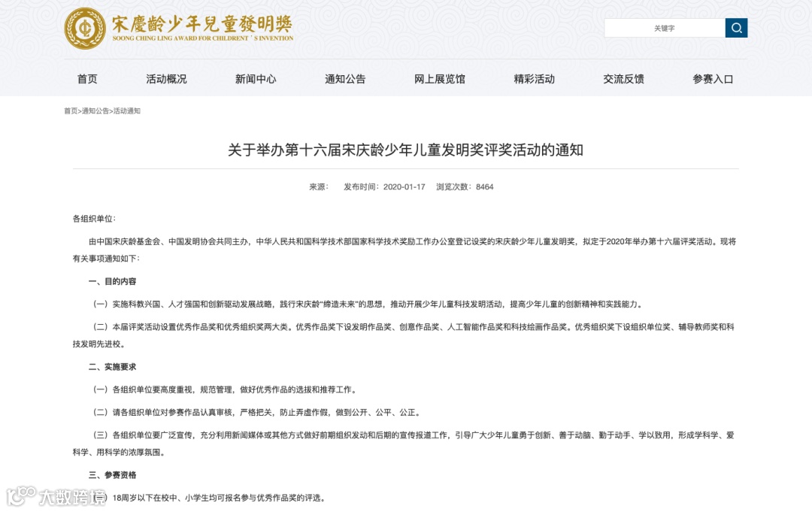This screenshot has width=812, height=512.
Task: Click the English subtitle SOONG CHING LING AWARD
Action: coord(203,38)
